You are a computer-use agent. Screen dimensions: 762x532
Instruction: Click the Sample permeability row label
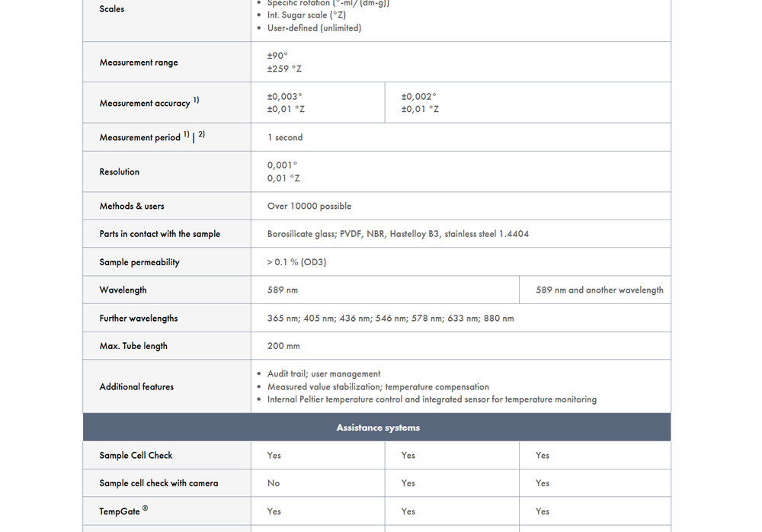[x=139, y=262]
